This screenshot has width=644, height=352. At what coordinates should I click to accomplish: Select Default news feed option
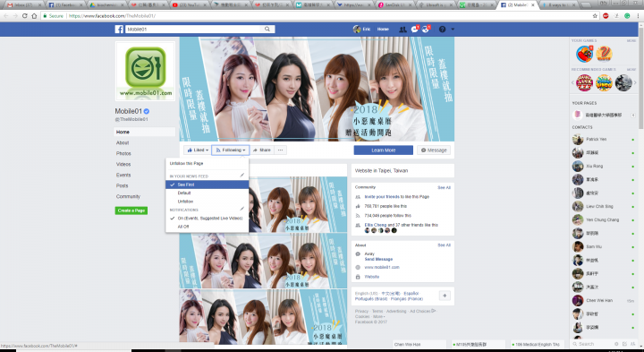pyautogui.click(x=207, y=193)
